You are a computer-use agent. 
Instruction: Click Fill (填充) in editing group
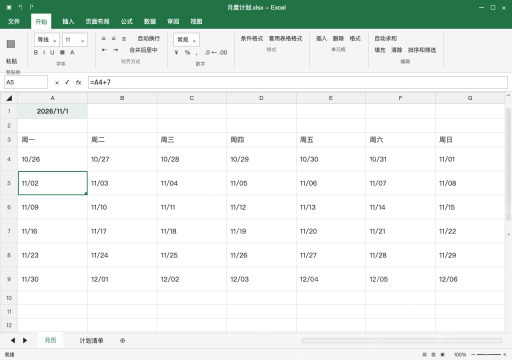pos(380,50)
